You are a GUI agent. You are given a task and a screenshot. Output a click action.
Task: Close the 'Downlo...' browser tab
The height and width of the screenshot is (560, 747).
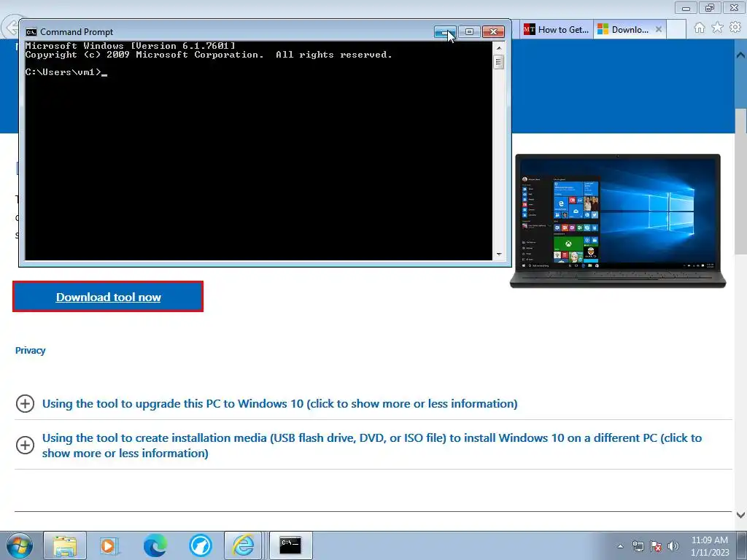[659, 29]
